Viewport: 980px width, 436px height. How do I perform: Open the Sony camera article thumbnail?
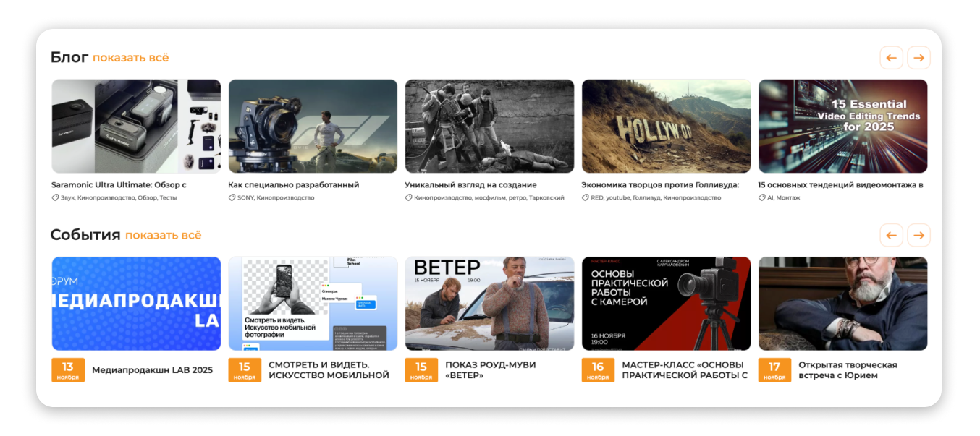pos(313,126)
